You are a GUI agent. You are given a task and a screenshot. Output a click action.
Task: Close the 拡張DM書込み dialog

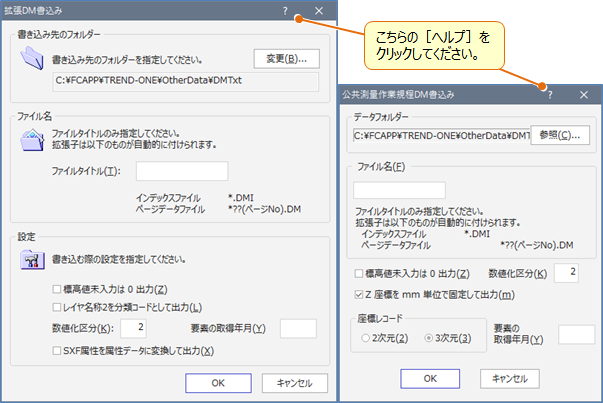pyautogui.click(x=319, y=11)
